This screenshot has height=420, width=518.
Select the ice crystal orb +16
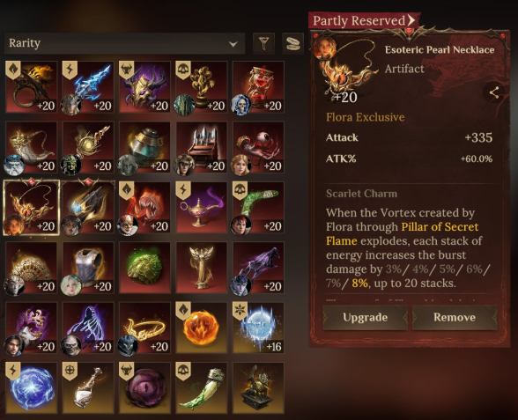[x=258, y=328]
